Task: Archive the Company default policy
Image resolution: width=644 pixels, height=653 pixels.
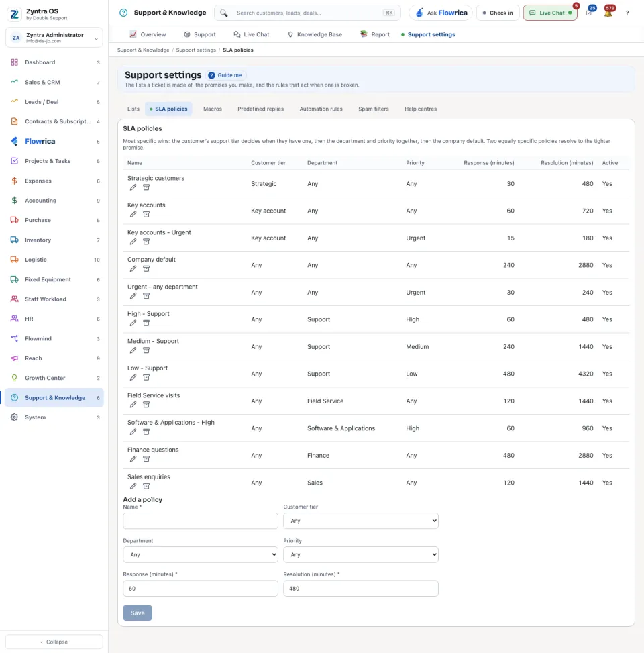Action: [x=146, y=268]
